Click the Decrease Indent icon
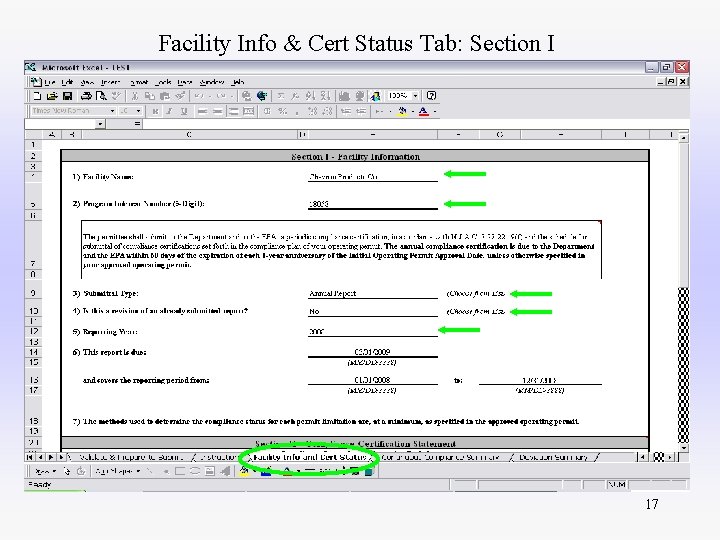The height and width of the screenshot is (540, 720). 346,111
